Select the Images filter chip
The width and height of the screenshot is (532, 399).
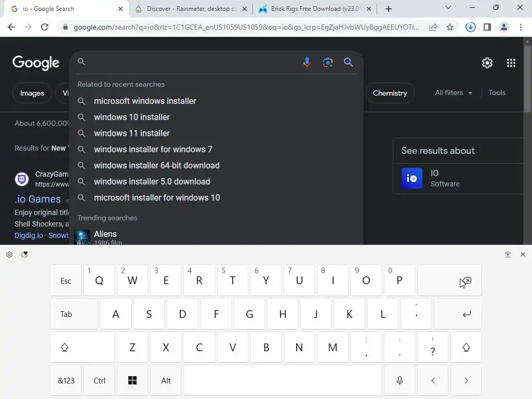(x=32, y=93)
